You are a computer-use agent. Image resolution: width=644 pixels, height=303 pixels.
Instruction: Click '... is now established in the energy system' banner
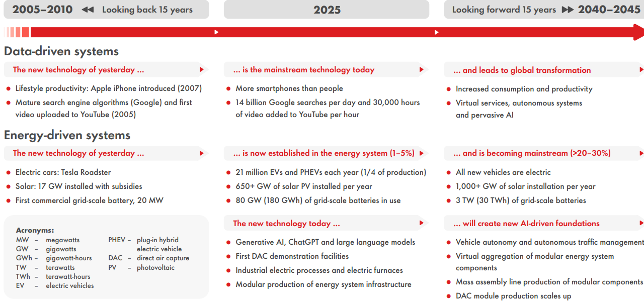point(326,153)
